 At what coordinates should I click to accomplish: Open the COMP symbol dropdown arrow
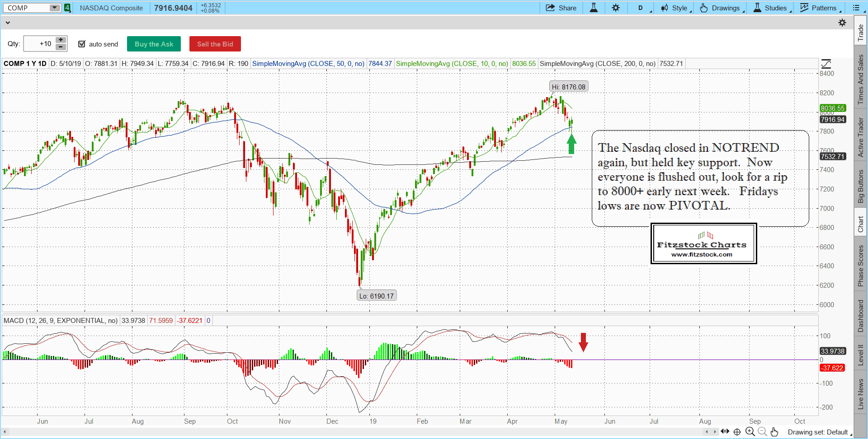[x=54, y=8]
